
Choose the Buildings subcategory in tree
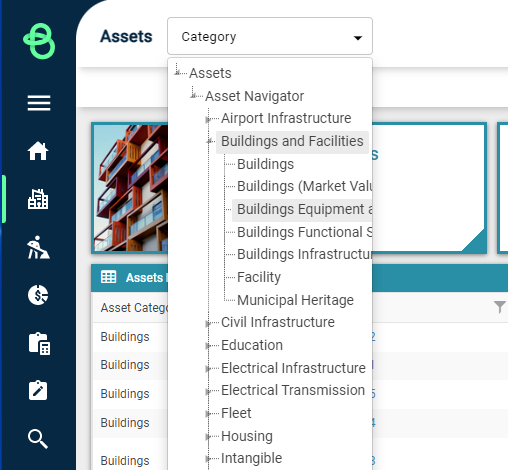[x=265, y=164]
